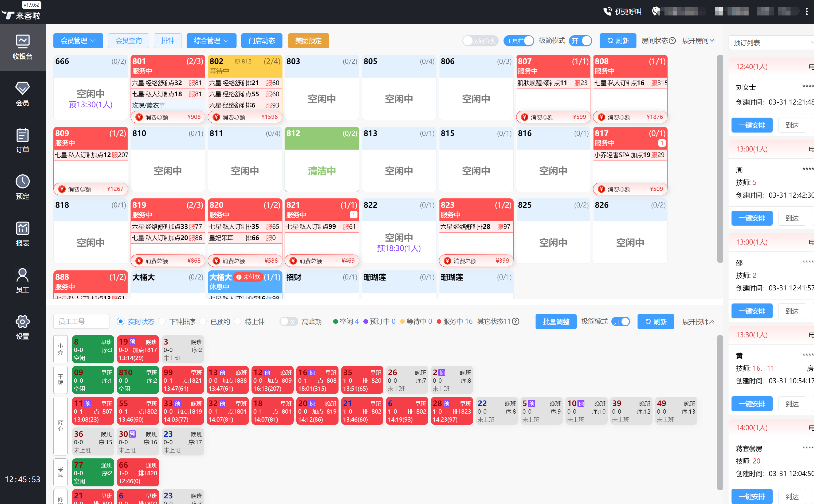This screenshot has width=814, height=504.
Task: Click the 门店动态 tab button
Action: pos(262,41)
